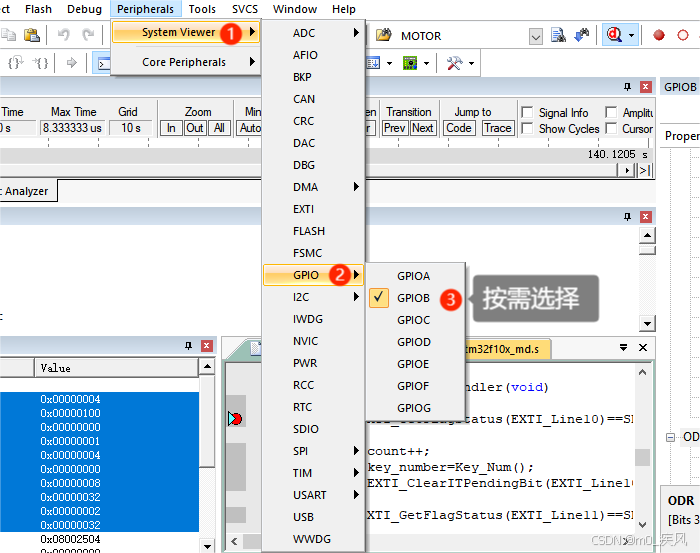
Task: Open the debug icon dropdown arrow
Action: (631, 35)
